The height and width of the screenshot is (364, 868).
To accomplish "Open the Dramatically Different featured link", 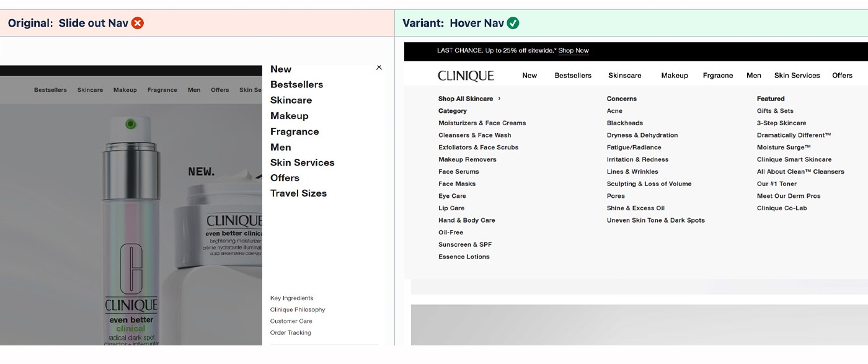I will point(794,135).
